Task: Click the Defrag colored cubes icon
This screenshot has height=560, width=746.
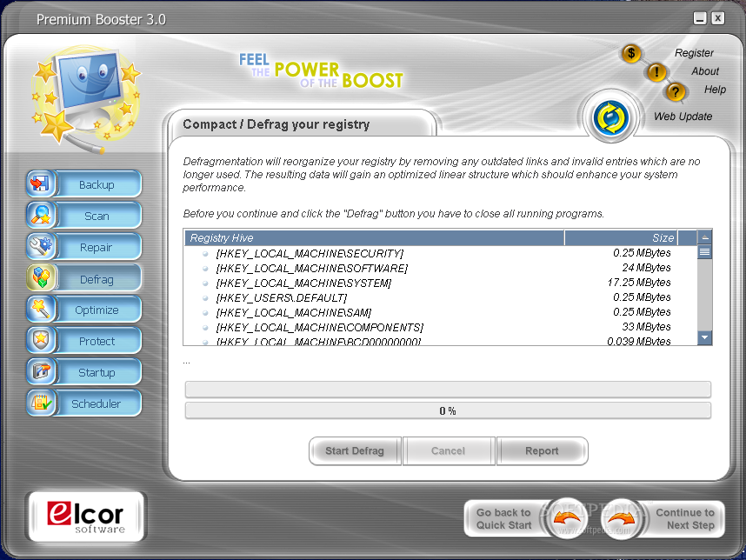Action: pos(41,278)
